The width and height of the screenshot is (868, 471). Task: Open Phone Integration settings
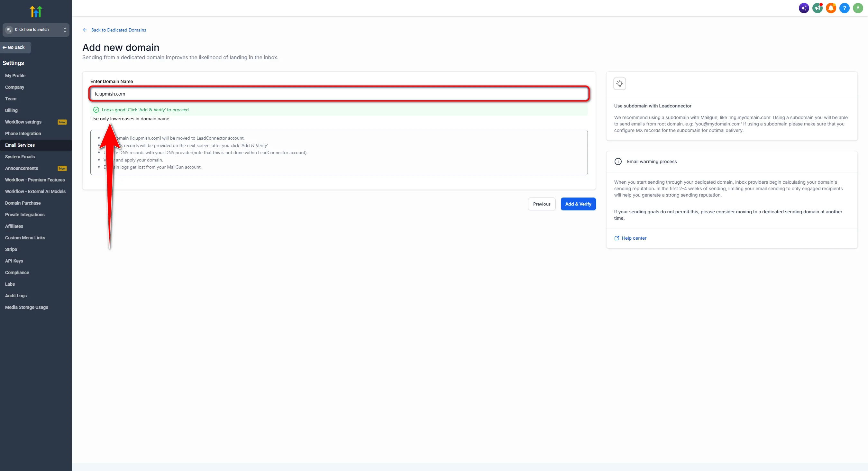point(23,134)
